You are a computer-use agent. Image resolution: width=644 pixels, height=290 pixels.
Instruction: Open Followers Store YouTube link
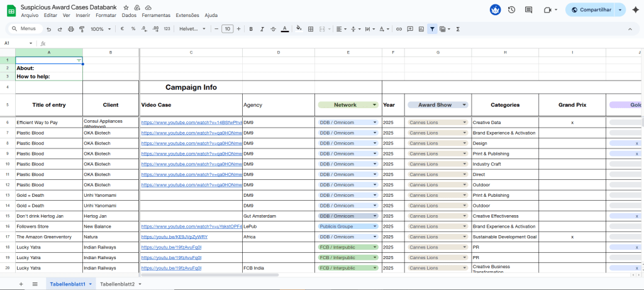[192, 226]
